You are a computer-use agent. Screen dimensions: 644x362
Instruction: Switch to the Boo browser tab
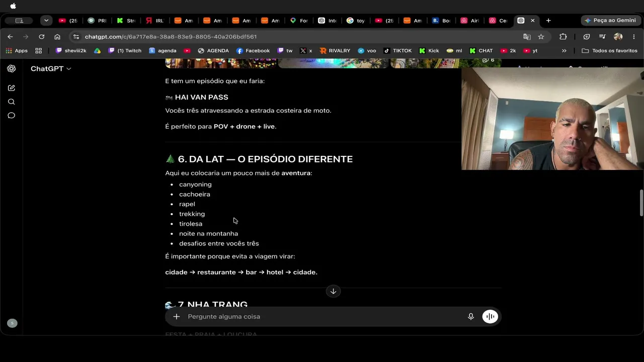click(x=442, y=21)
